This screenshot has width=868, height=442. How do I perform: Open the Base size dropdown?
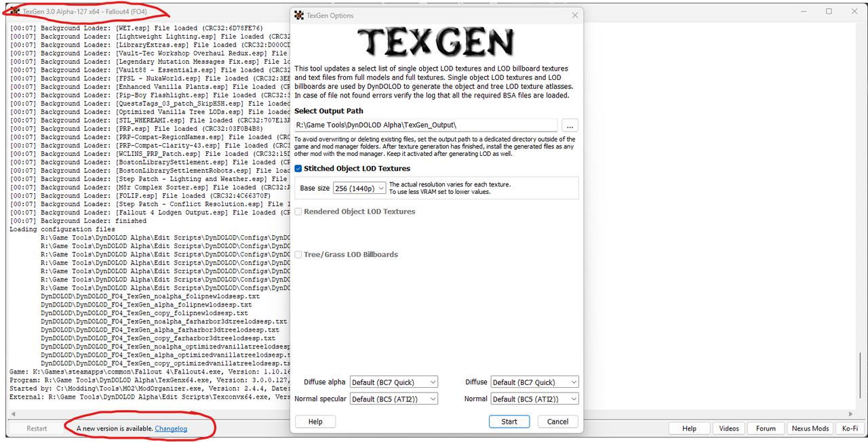(x=359, y=188)
